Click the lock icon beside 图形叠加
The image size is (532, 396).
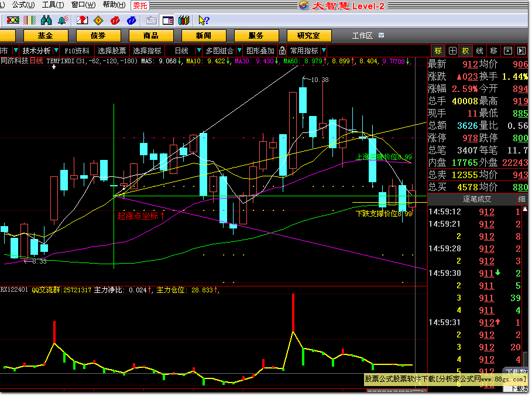pyautogui.click(x=282, y=51)
